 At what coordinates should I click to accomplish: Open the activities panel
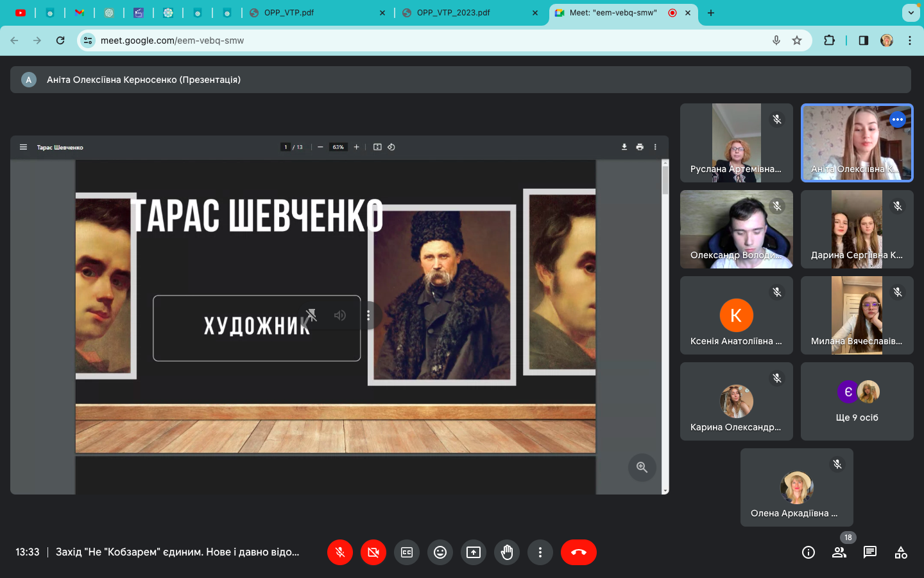tap(901, 552)
